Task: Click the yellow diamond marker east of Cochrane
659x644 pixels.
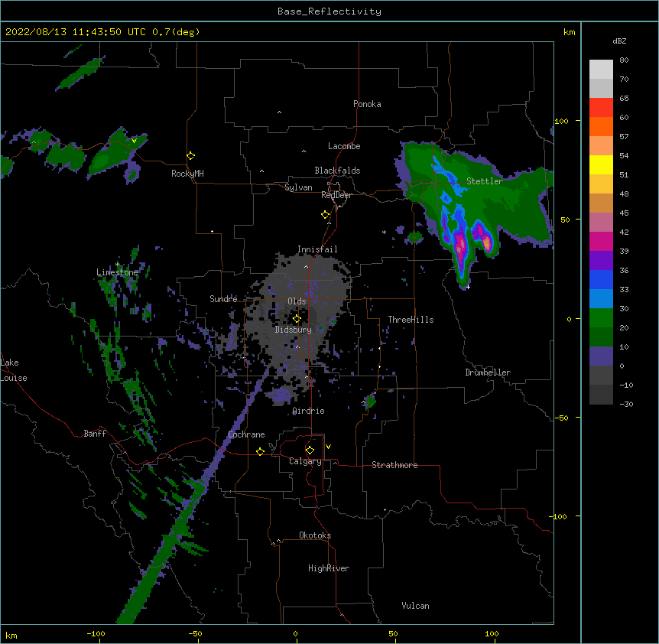Action: [260, 451]
